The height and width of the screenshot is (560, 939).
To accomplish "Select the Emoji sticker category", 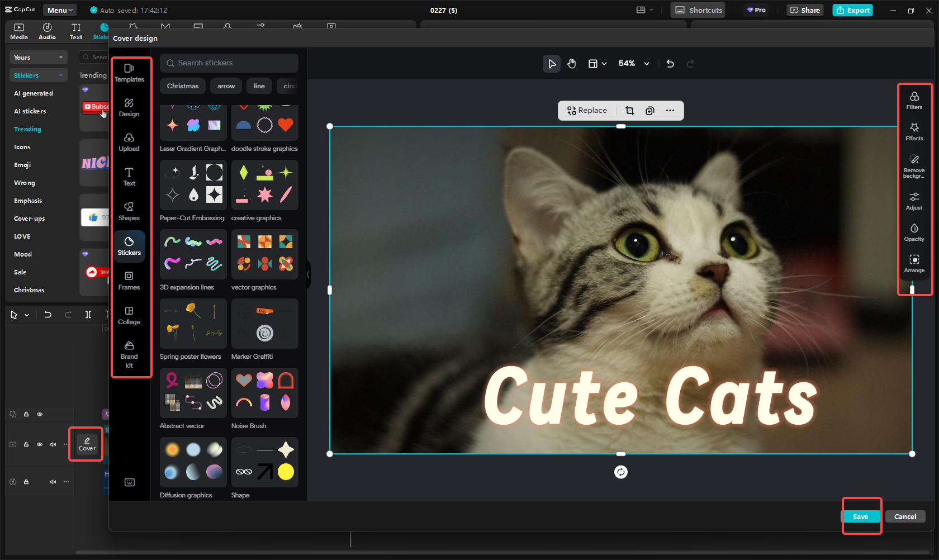I will 22,164.
